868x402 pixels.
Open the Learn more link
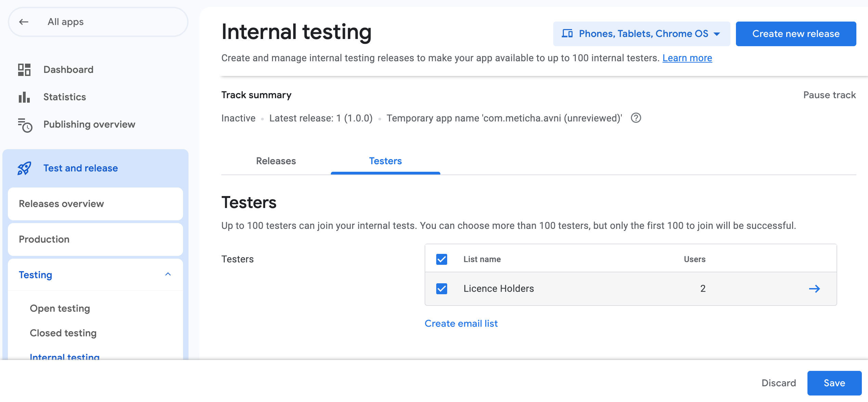point(687,58)
